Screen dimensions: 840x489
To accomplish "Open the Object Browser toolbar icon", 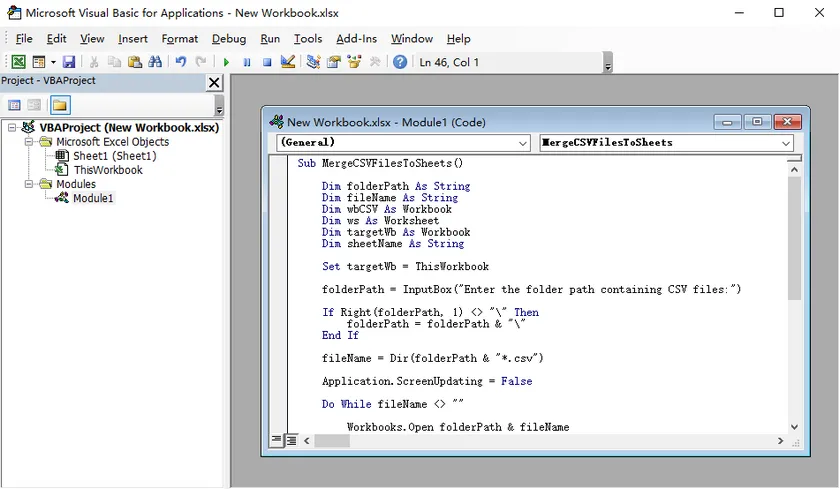I will coord(354,62).
